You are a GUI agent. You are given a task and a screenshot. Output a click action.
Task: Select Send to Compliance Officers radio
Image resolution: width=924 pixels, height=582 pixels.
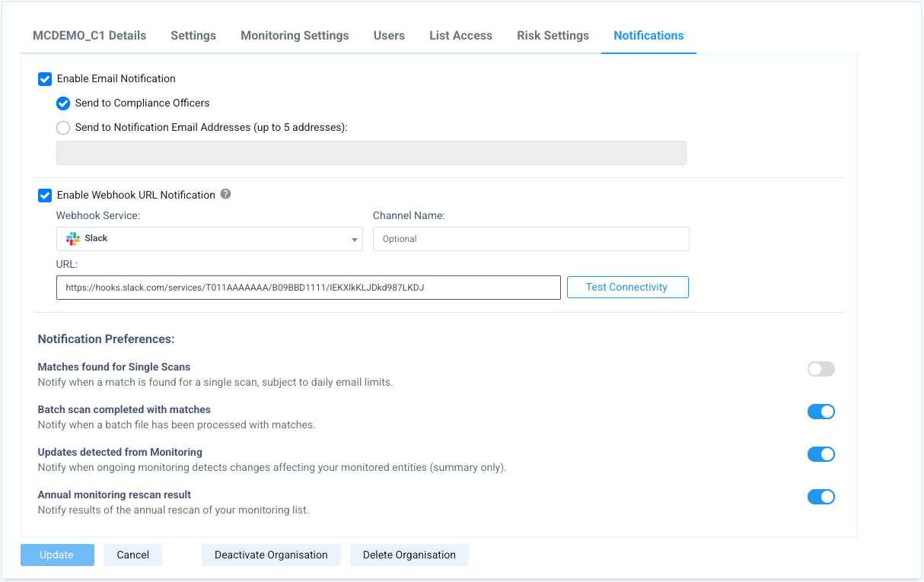[63, 103]
